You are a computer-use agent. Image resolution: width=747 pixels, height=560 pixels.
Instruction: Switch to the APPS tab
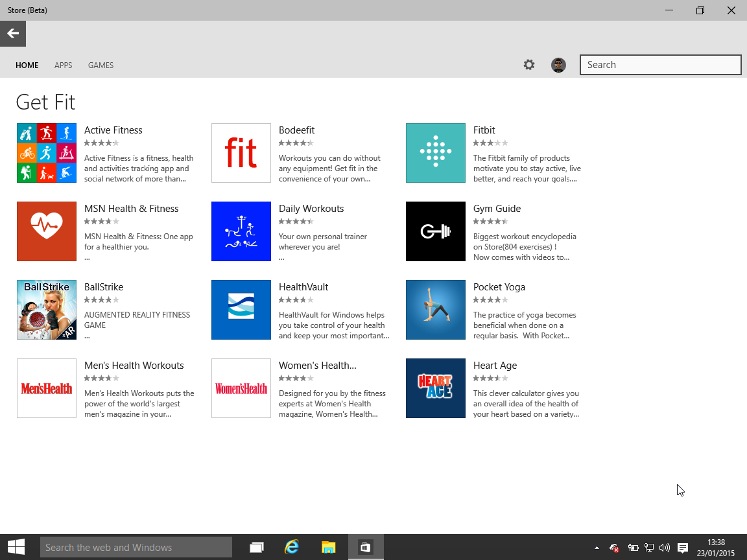pyautogui.click(x=63, y=65)
